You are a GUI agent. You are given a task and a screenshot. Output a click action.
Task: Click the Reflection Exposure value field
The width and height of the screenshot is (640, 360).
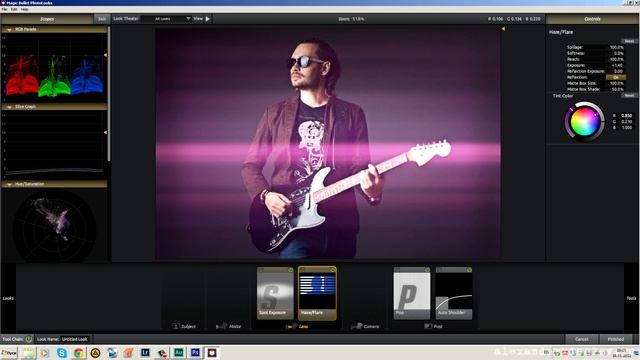coord(616,71)
